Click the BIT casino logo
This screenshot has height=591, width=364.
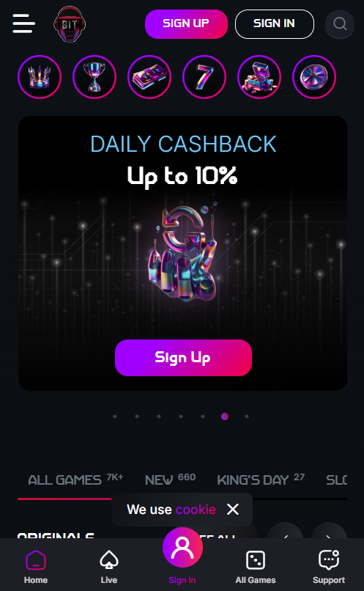coord(70,24)
